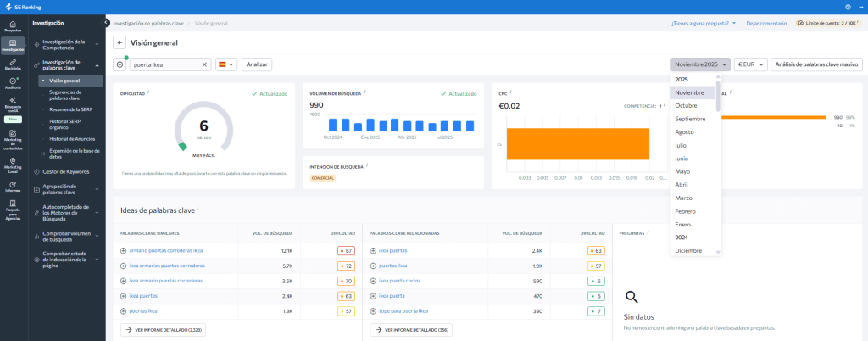Screen dimensions: 868x341
Task: Open Marketing Local sidebar icon
Action: [13, 162]
